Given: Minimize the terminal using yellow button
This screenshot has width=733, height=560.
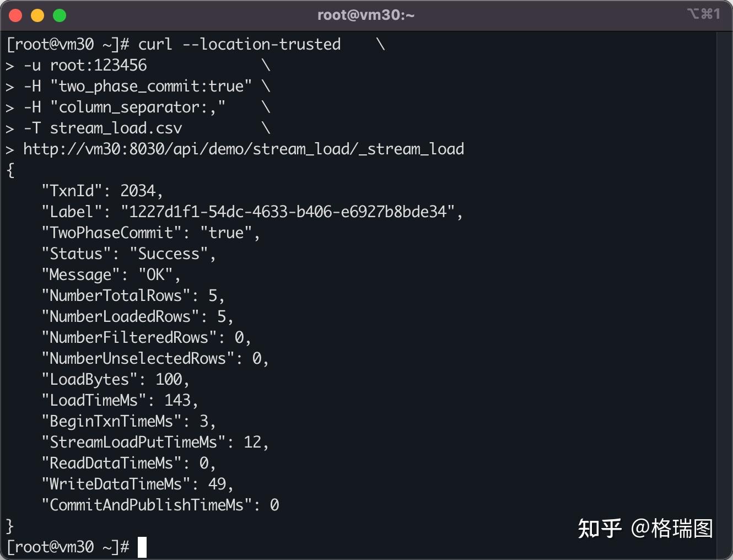Looking at the screenshot, I should pos(37,15).
